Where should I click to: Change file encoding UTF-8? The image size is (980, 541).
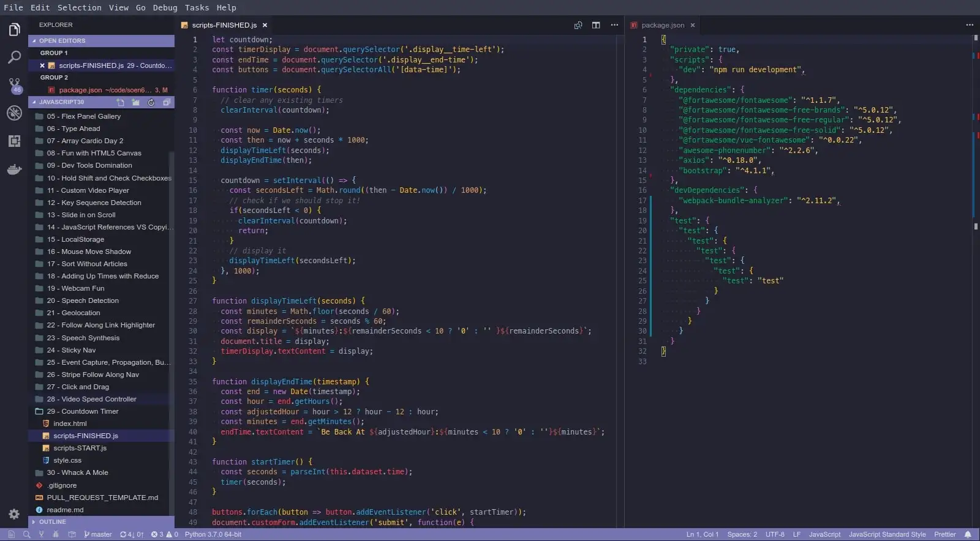coord(775,534)
